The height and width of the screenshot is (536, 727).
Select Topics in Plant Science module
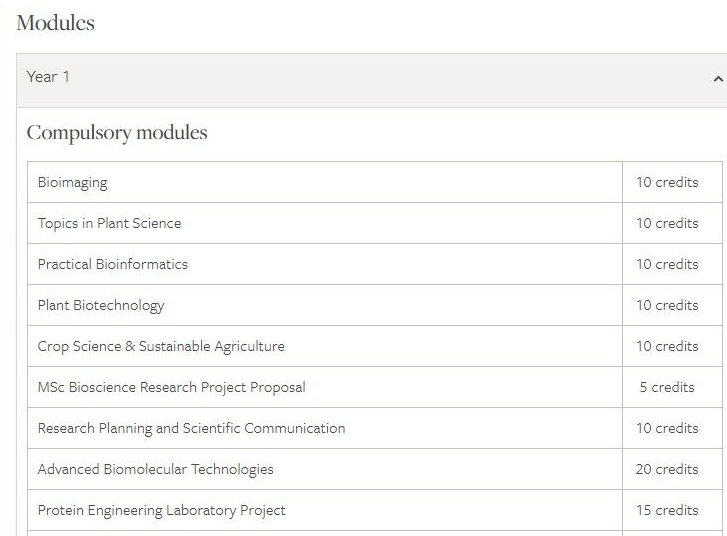(110, 224)
